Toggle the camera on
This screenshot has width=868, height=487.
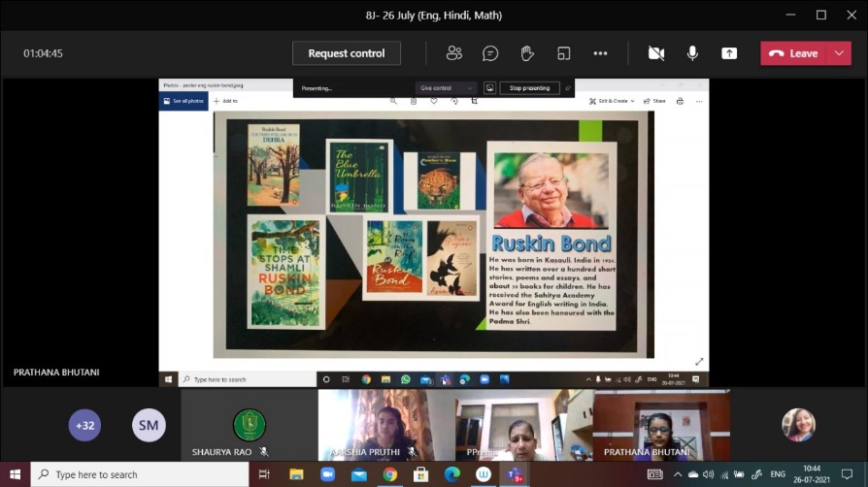(x=656, y=53)
